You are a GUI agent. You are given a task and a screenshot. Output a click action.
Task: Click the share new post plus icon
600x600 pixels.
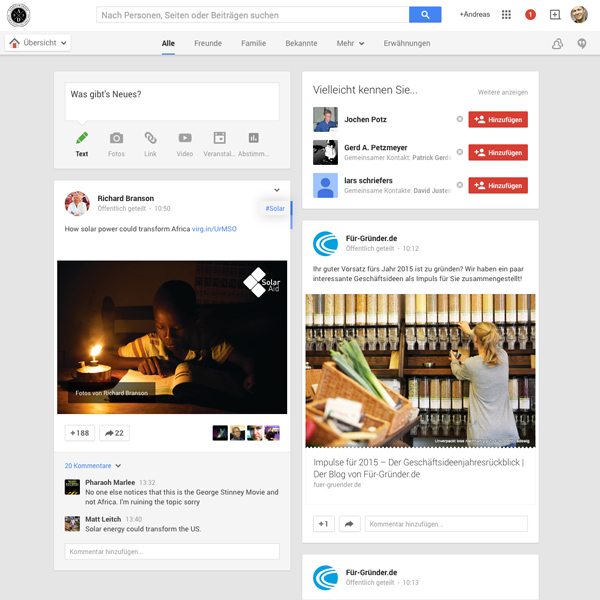pyautogui.click(x=554, y=15)
